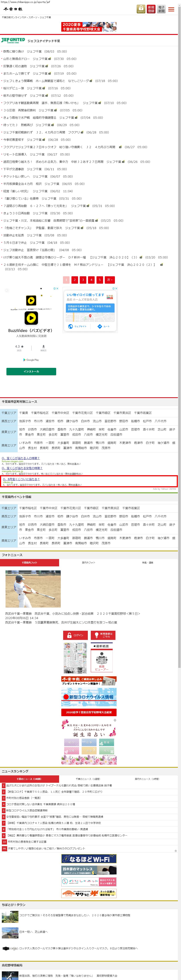
Task: Click the JEF United logo
Action: click(13, 40)
